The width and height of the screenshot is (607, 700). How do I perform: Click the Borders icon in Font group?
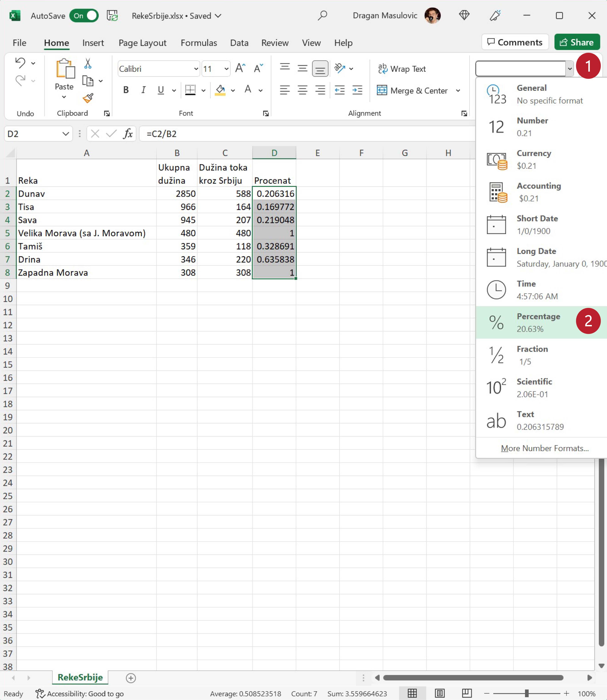click(x=190, y=90)
